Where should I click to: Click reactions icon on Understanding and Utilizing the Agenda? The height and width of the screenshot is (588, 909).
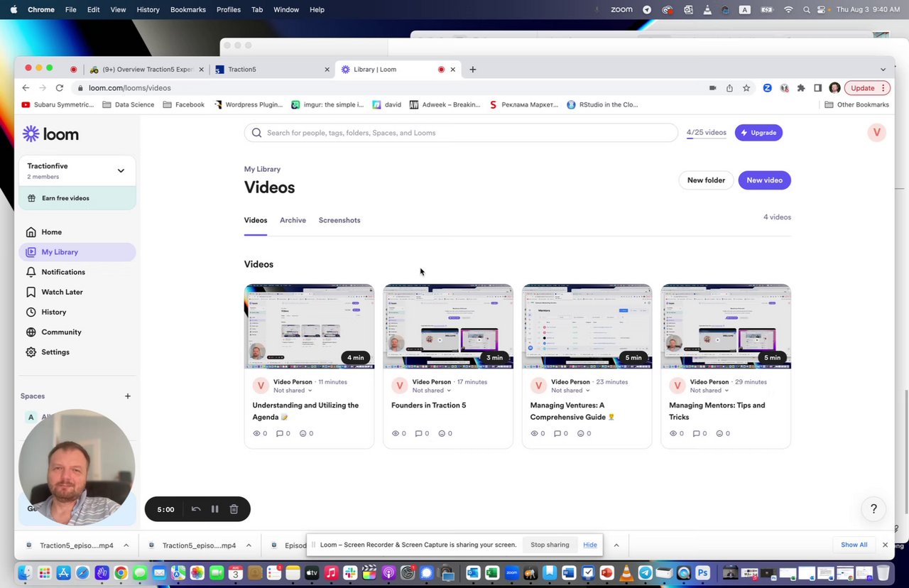(303, 433)
